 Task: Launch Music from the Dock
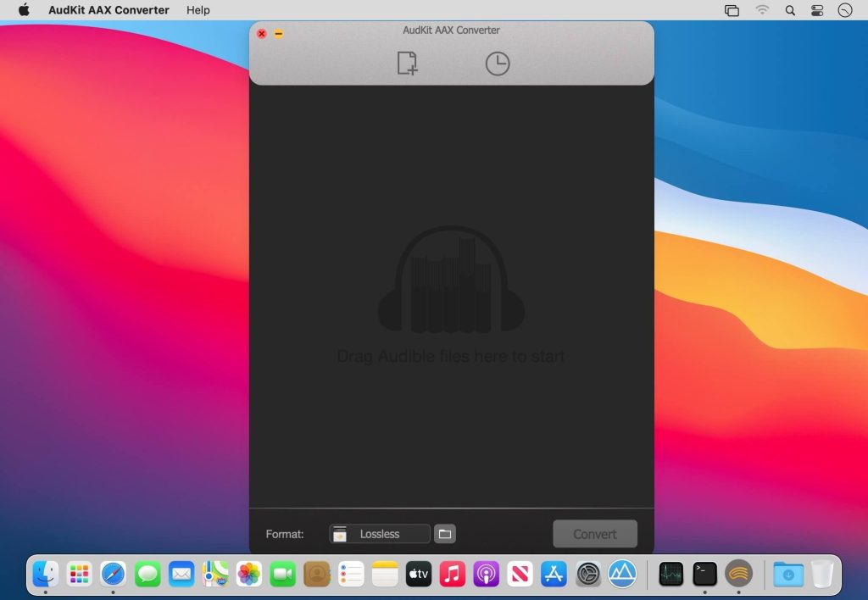coord(453,574)
